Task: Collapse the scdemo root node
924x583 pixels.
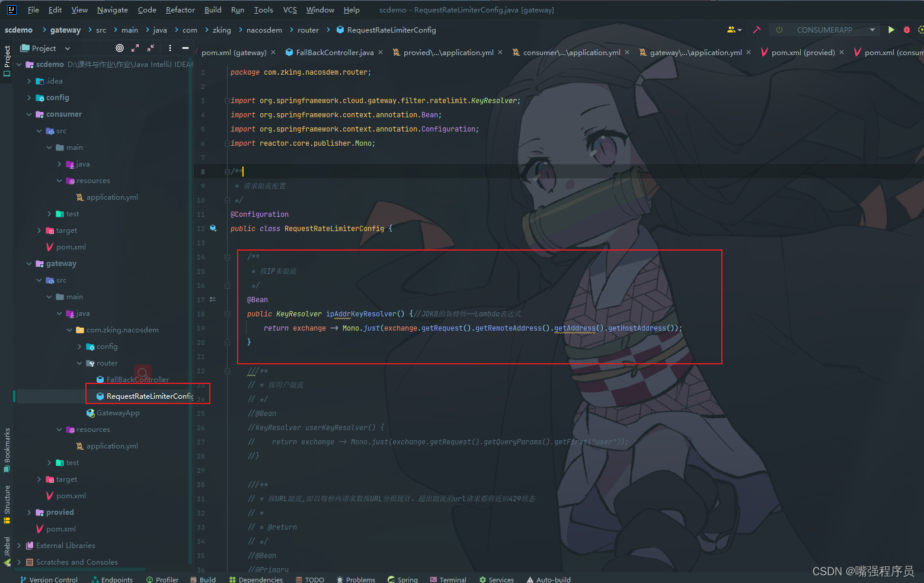Action: [x=19, y=64]
